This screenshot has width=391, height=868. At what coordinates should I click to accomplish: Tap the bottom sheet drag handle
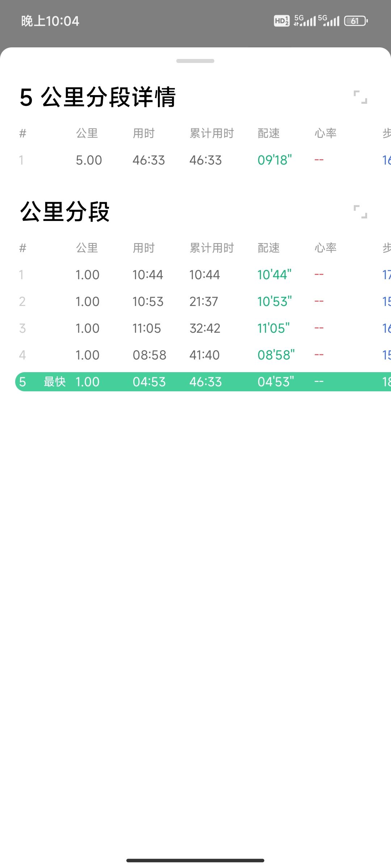pos(195,61)
